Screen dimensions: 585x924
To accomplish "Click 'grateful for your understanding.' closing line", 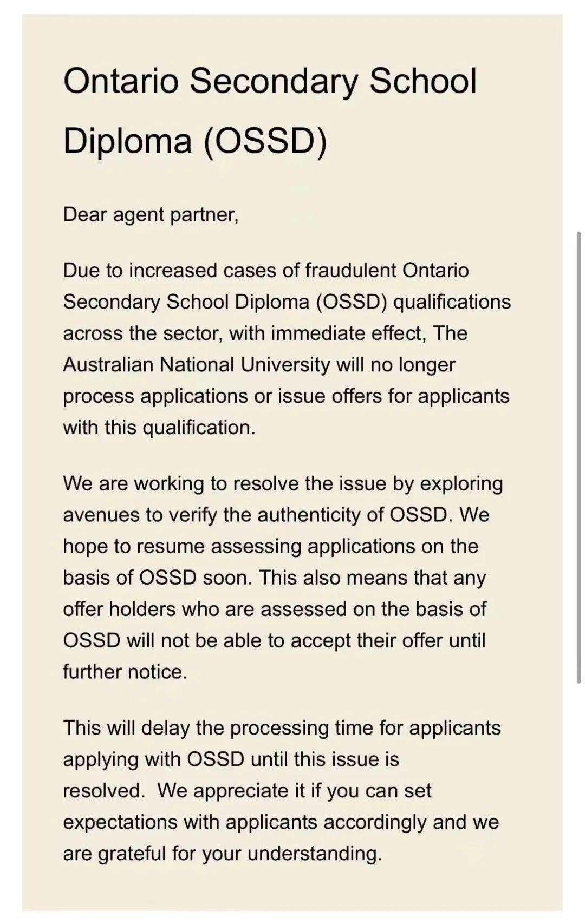I will pyautogui.click(x=240, y=854).
